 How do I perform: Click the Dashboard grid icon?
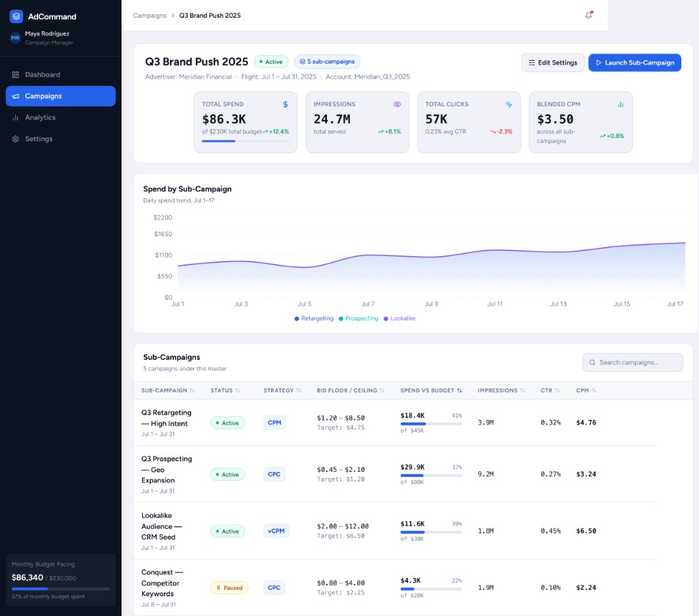16,74
